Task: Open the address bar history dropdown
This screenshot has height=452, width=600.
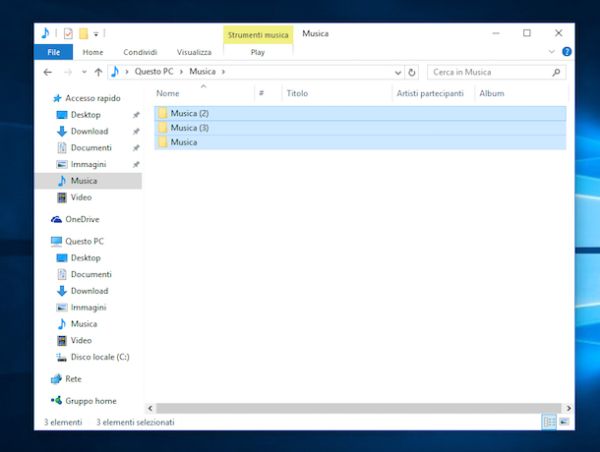Action: click(399, 72)
